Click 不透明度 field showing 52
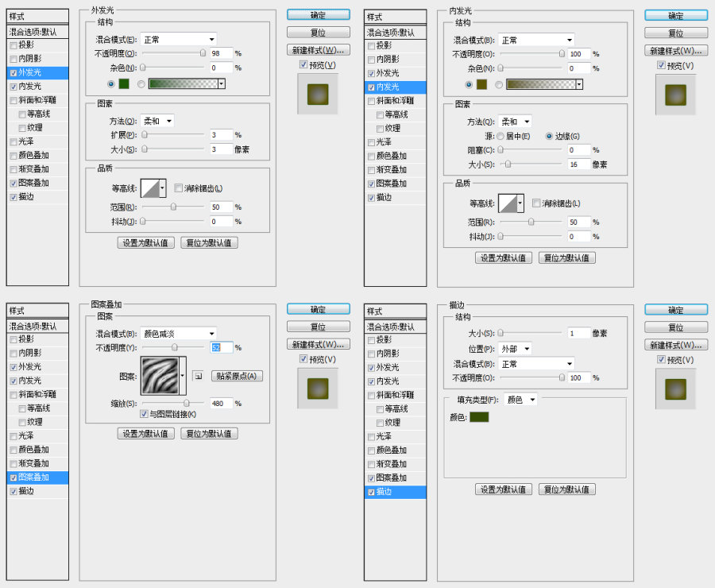 [x=221, y=347]
